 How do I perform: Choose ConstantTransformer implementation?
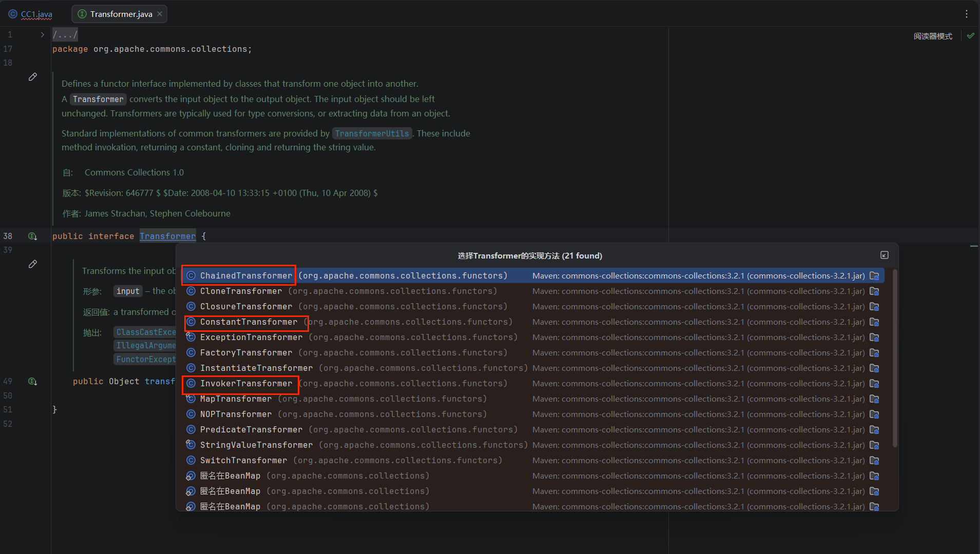(532, 322)
